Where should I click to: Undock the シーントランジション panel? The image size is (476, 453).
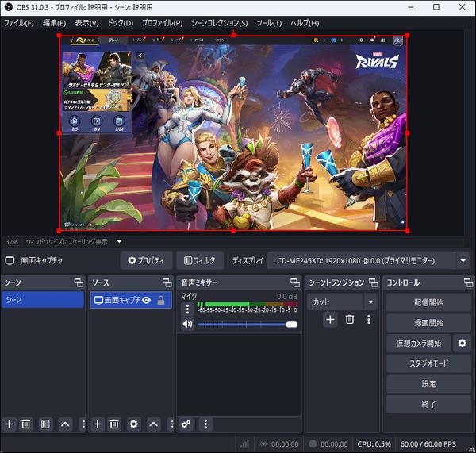(x=374, y=282)
